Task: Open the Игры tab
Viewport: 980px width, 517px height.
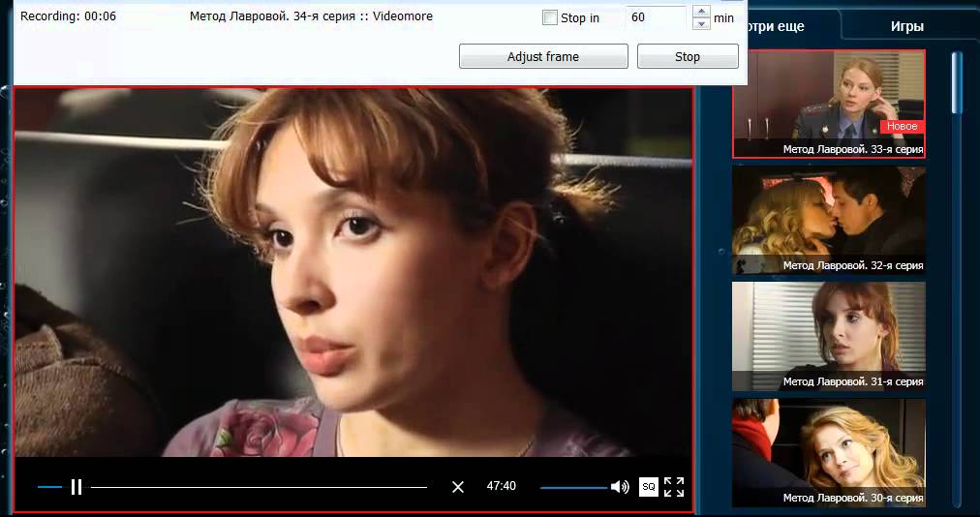Action: [906, 26]
